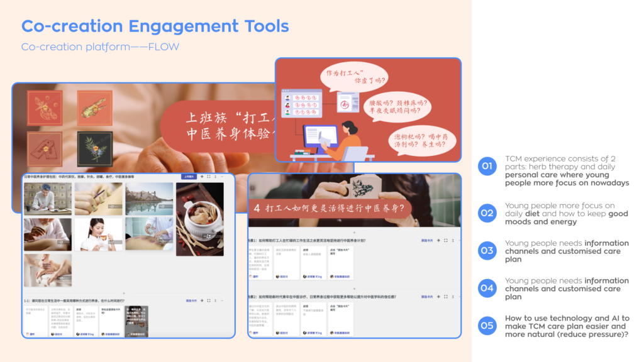644x362 pixels.
Task: Click the fullscreen icon in scenario 1 header
Action: tap(445, 240)
